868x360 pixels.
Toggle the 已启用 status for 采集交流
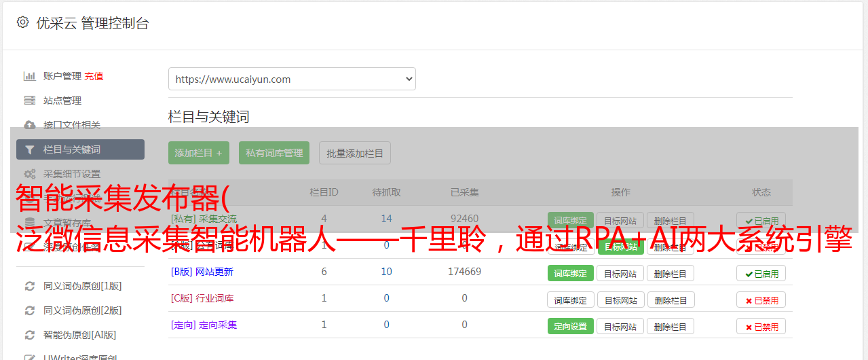click(x=761, y=221)
